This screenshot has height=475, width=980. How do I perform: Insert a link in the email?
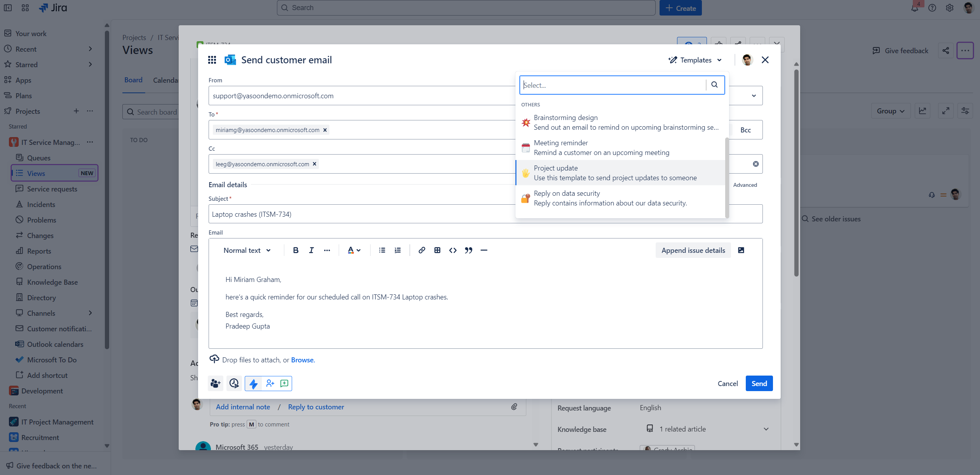[x=421, y=250]
